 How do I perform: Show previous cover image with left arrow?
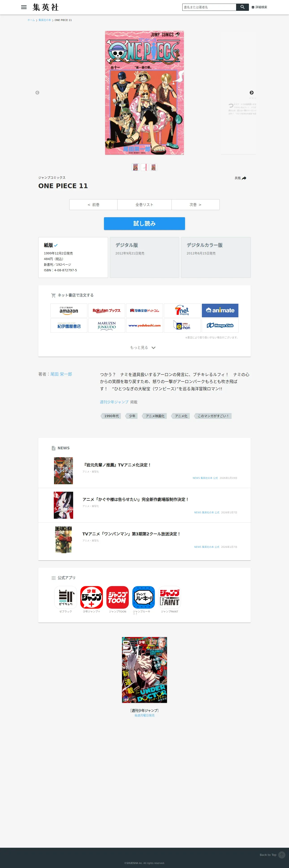click(x=37, y=93)
